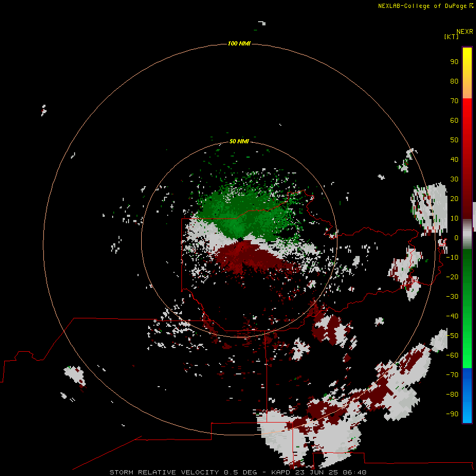Click the 20 value on the velocity scale
The image size is (476, 476).
tap(454, 198)
